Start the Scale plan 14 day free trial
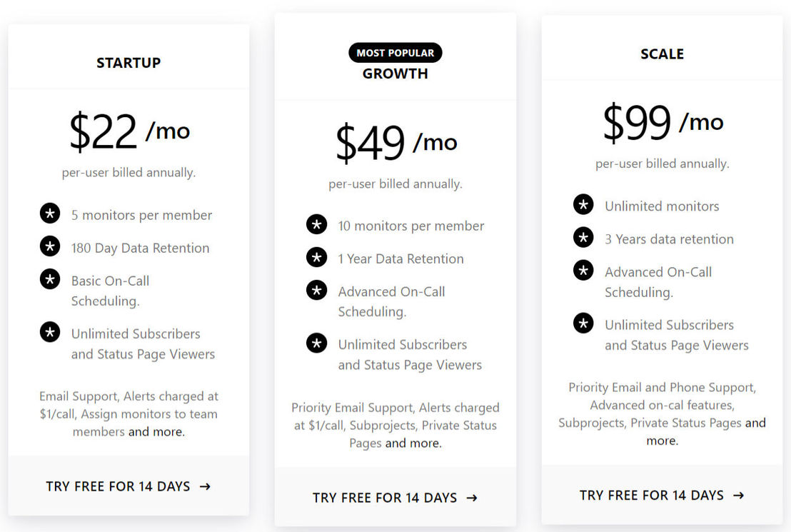Image resolution: width=791 pixels, height=532 pixels. 662,495
